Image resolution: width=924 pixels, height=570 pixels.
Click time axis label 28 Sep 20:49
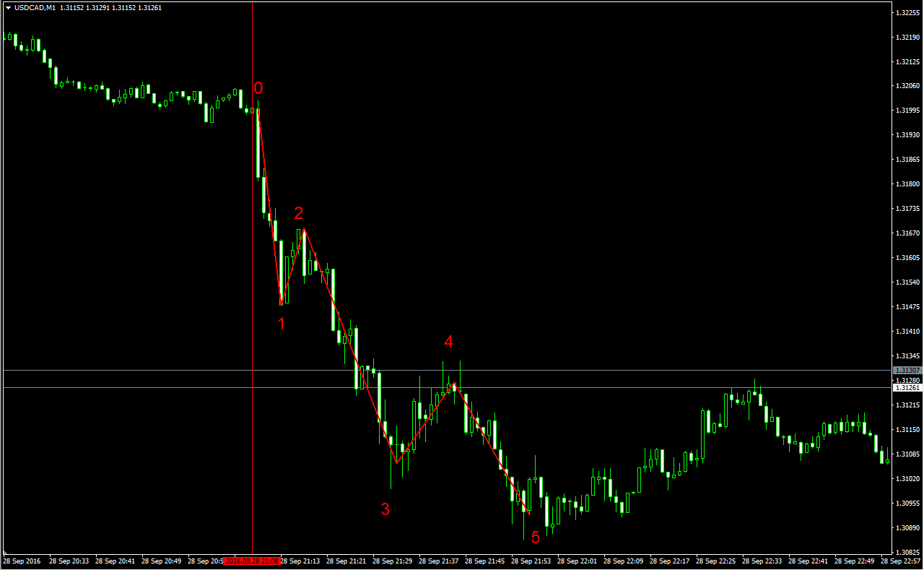coord(161,561)
